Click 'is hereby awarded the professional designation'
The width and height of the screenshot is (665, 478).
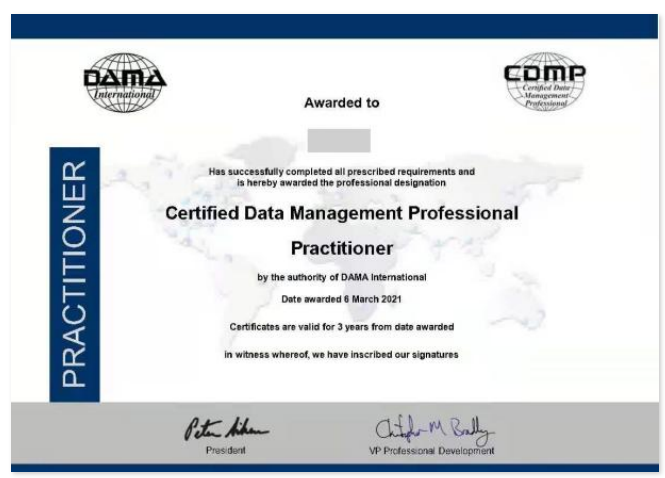pyautogui.click(x=341, y=183)
